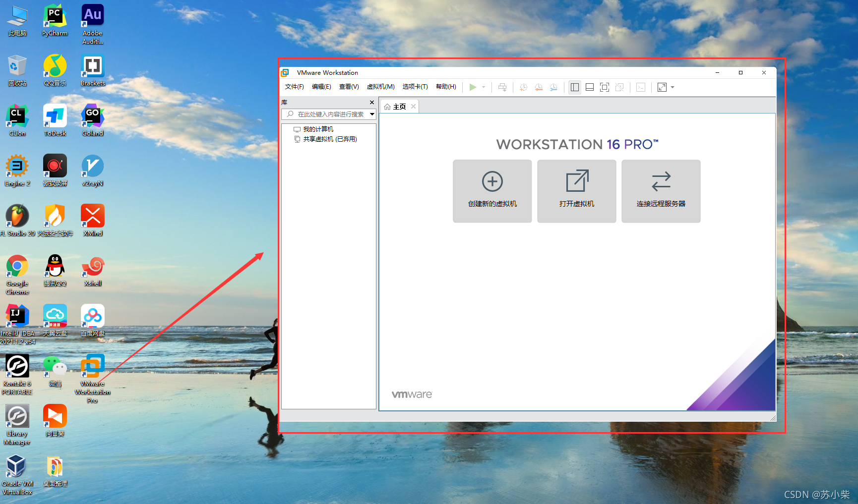Select the Library Manager desktop icon

point(17,425)
